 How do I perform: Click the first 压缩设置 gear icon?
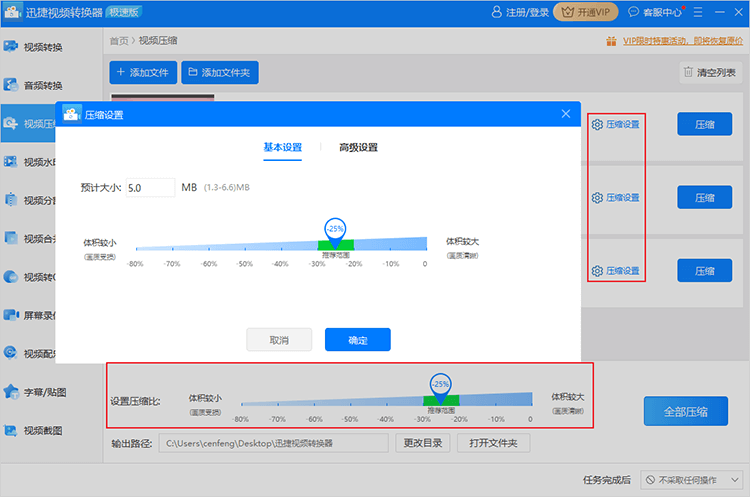(x=597, y=124)
